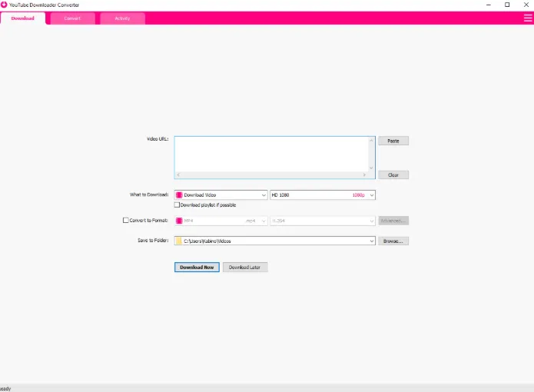Click the MP4 format film icon
Image resolution: width=534 pixels, height=392 pixels.
pos(179,221)
